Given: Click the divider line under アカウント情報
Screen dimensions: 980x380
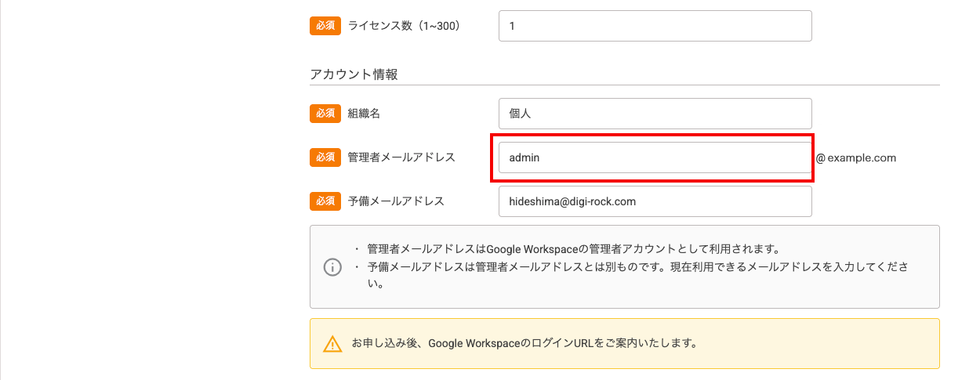Looking at the screenshot, I should (x=625, y=85).
